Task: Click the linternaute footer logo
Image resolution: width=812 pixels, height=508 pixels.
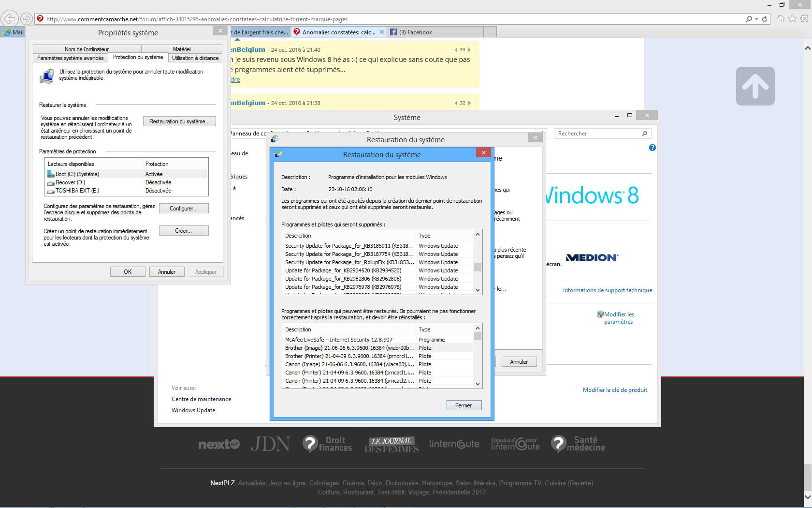Action: [x=454, y=444]
